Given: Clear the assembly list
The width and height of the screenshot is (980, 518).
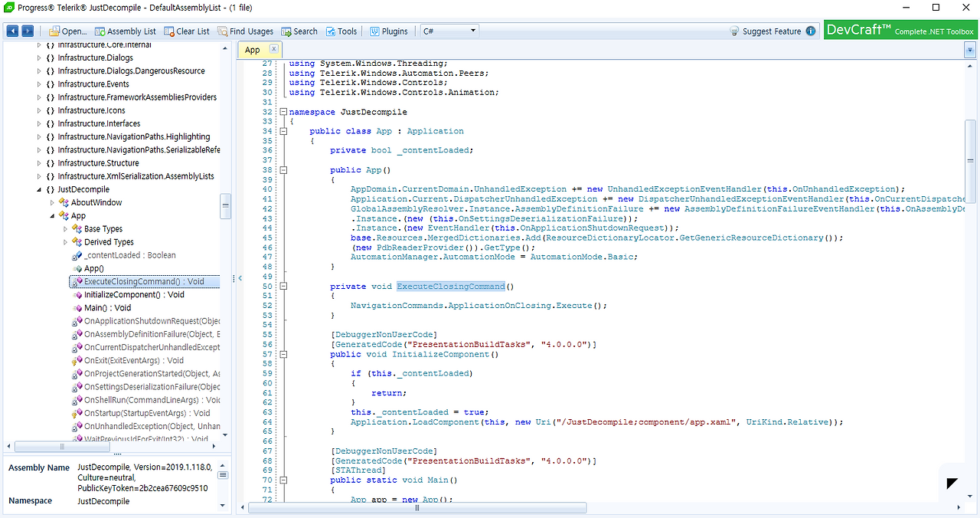Looking at the screenshot, I should click(186, 31).
